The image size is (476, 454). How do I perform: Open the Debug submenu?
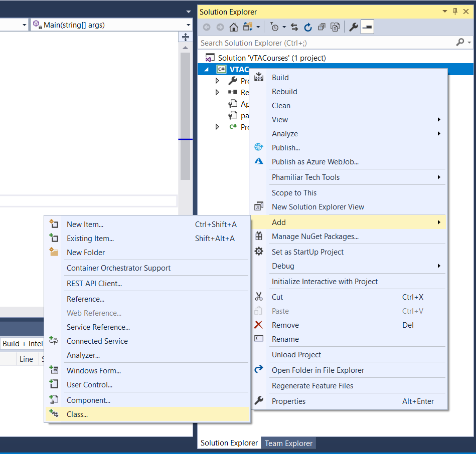349,266
